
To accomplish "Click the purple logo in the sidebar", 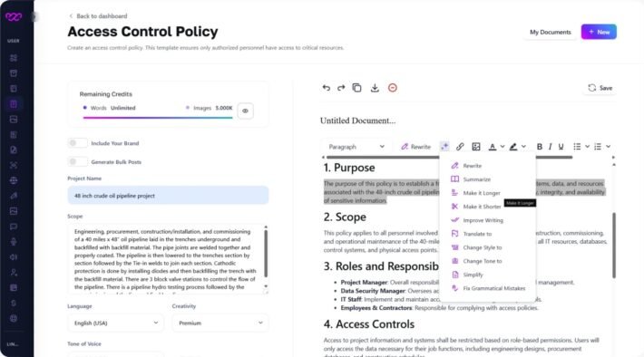I will click(14, 17).
